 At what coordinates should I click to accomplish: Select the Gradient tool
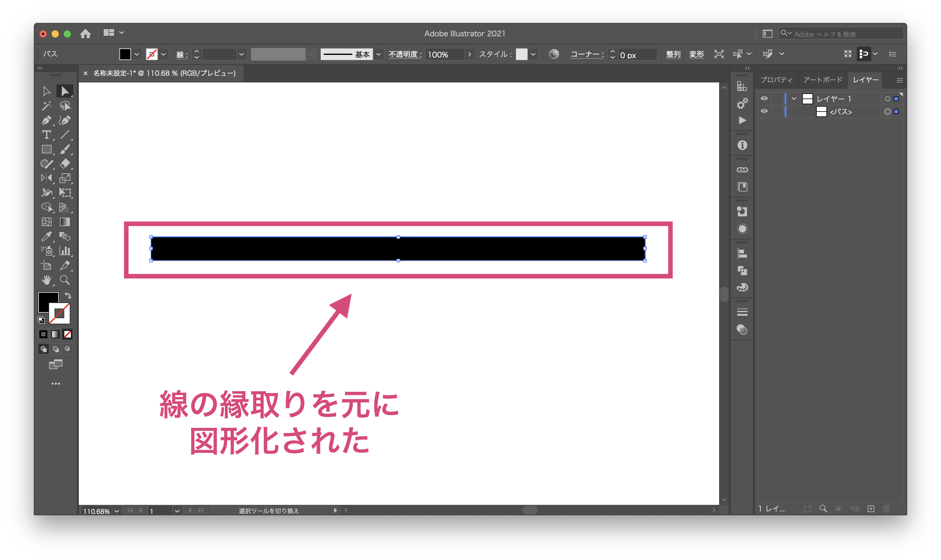coord(65,222)
